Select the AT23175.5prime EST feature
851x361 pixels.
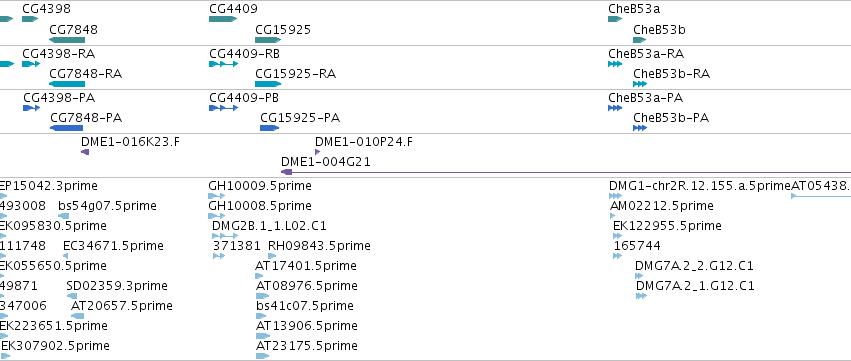tap(262, 356)
